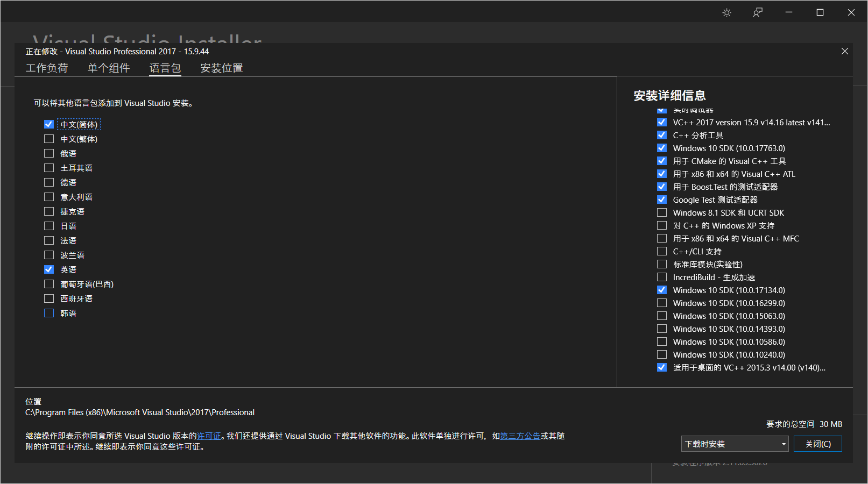Uncheck the C++ 分析工具 component
This screenshot has width=868, height=484.
point(662,135)
